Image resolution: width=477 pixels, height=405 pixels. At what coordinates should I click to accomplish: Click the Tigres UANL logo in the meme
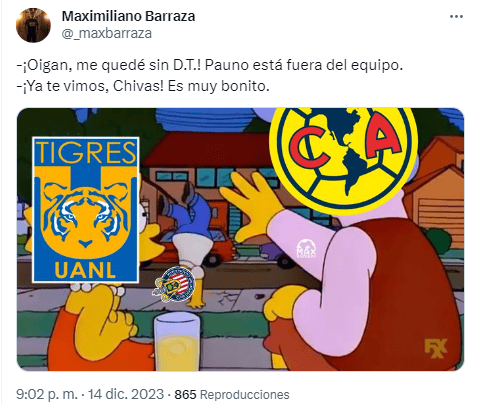(86, 210)
